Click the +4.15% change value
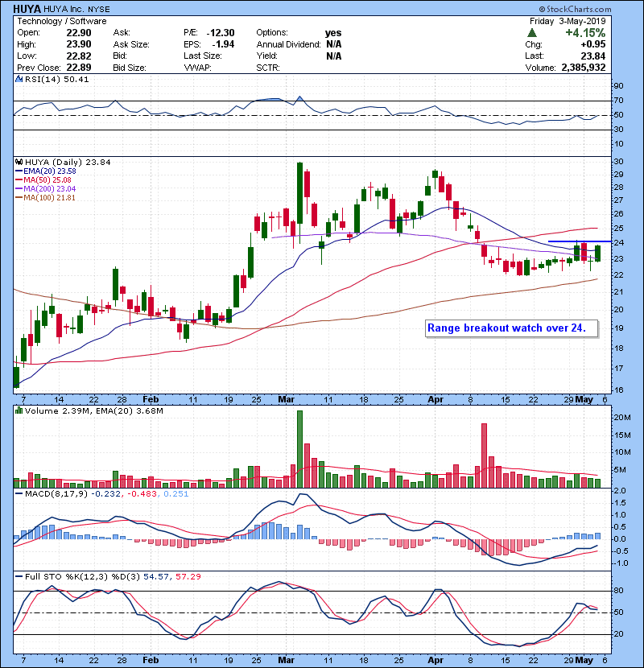The image size is (644, 668). (585, 33)
